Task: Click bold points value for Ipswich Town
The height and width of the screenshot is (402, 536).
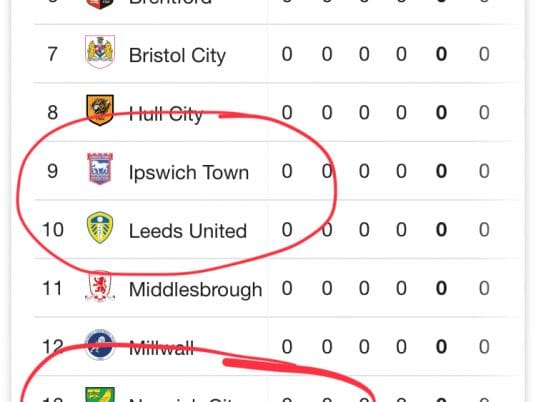Action: pyautogui.click(x=441, y=171)
